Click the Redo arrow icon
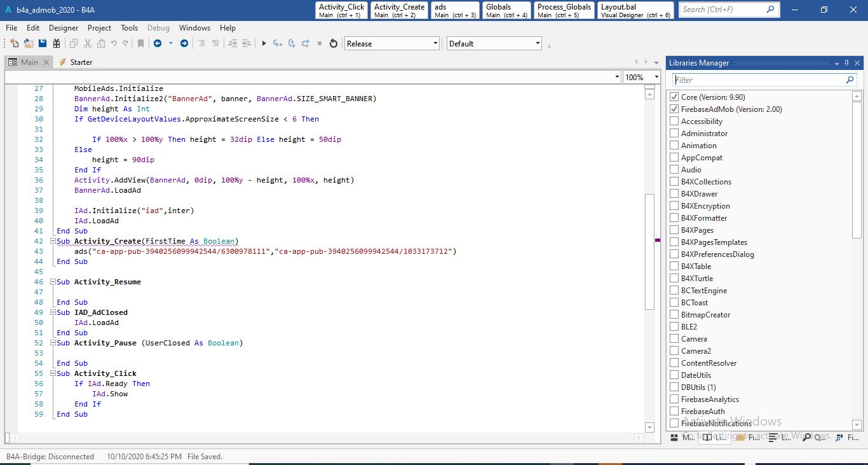Viewport: 868px width, 465px height. pyautogui.click(x=126, y=43)
